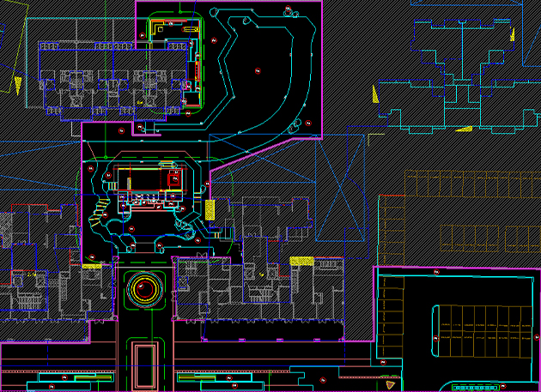541x392 pixels.
Task: Click the yellow hatched rectangle near right building
Action: tap(300, 261)
